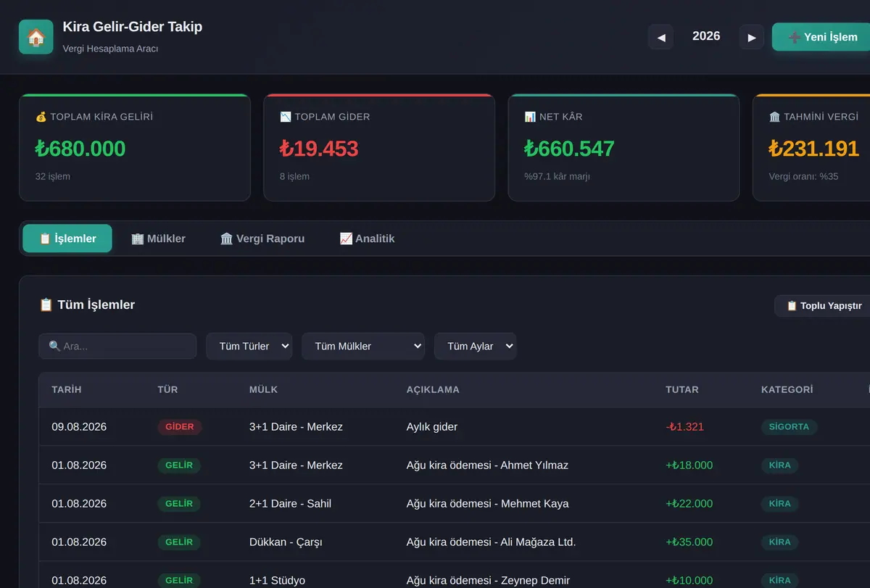The height and width of the screenshot is (588, 870).
Task: Advance to the next year arrow
Action: (x=752, y=37)
